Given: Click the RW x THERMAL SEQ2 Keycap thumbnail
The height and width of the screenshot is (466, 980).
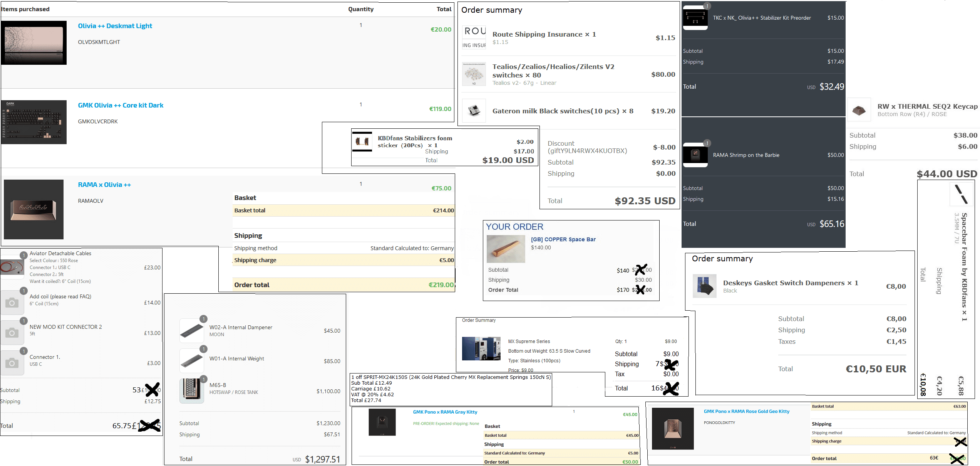Looking at the screenshot, I should pos(859,110).
